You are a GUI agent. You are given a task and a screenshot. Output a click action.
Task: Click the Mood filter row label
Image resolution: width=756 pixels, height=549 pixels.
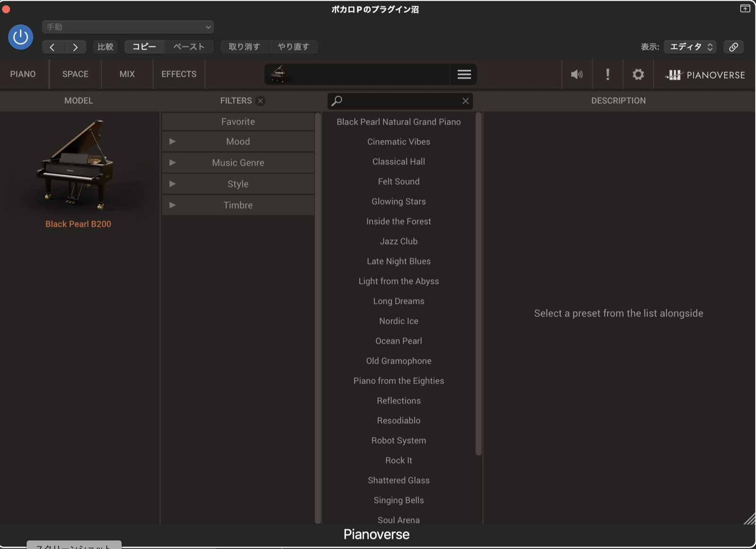(238, 142)
